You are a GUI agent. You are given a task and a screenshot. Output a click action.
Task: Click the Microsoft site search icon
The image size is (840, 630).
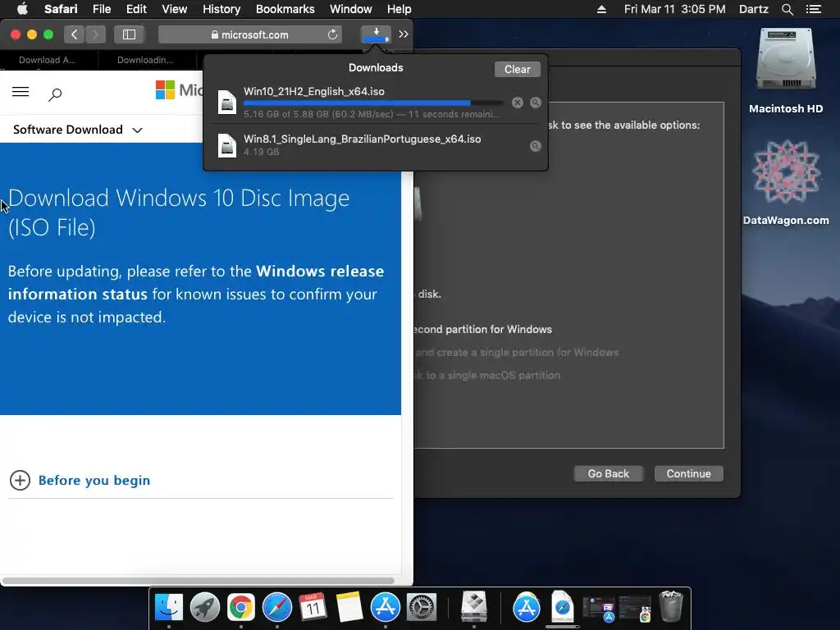[x=55, y=95]
